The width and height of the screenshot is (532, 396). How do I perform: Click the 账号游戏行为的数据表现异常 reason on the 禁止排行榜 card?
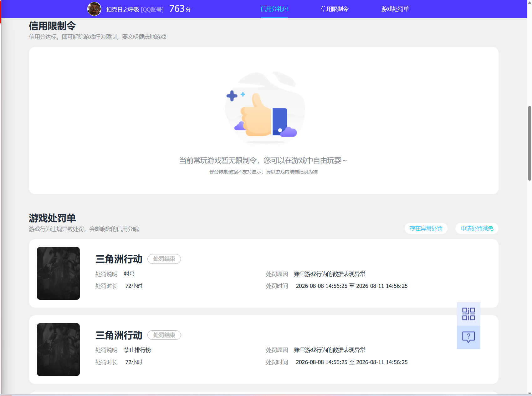point(330,350)
